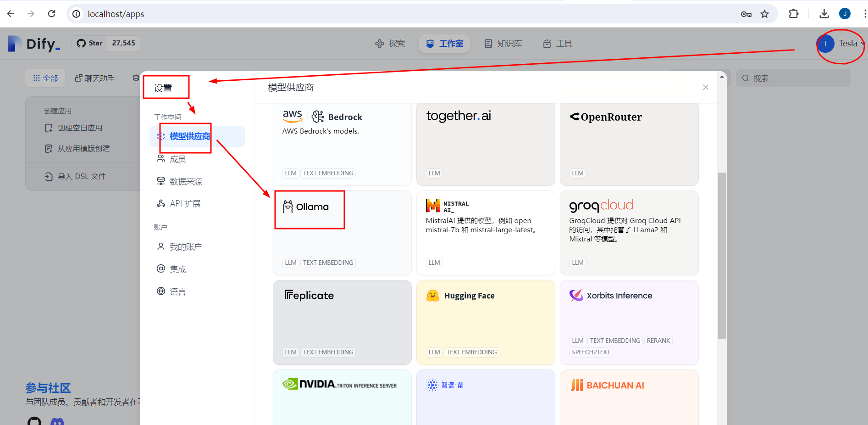
Task: Click the 成员 people icon
Action: [161, 159]
